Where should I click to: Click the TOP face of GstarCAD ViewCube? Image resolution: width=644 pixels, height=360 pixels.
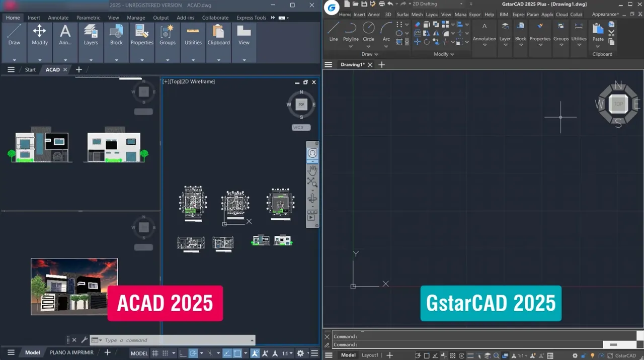coord(618,104)
